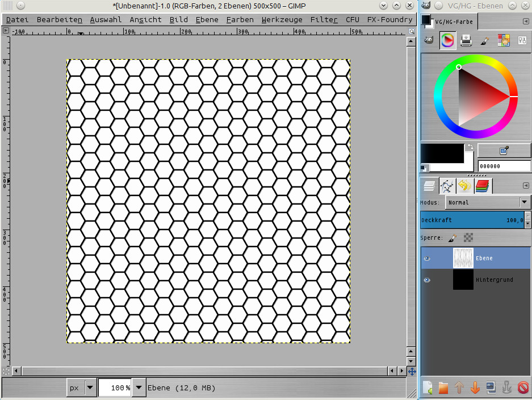Click the Deckkraft opacity slider

click(x=472, y=220)
